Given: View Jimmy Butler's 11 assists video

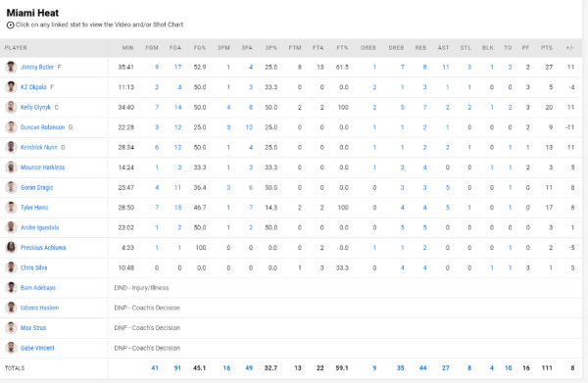Looking at the screenshot, I should [446, 67].
